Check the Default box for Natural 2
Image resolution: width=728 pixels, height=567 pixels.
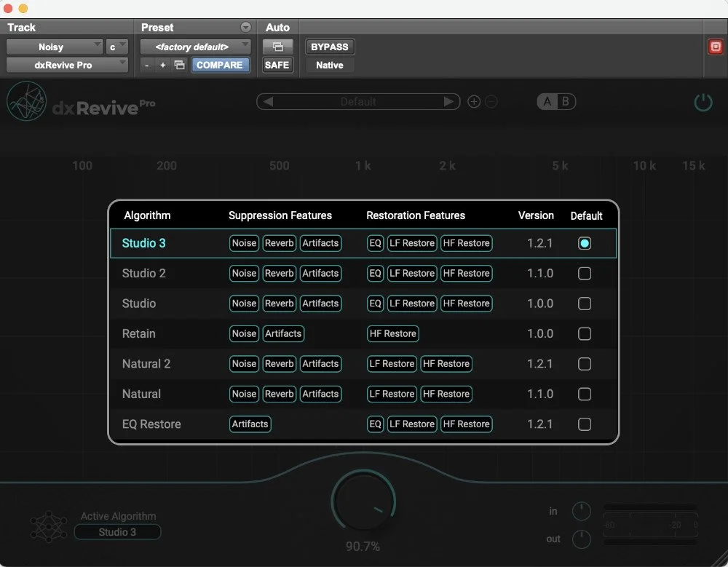(584, 364)
